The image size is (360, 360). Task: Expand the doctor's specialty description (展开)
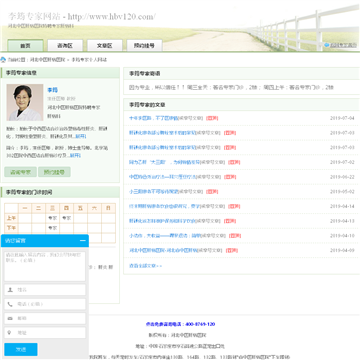pos(81,136)
